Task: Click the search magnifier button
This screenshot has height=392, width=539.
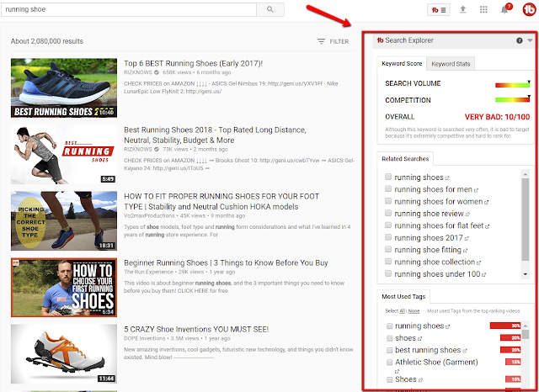Action: [x=270, y=9]
